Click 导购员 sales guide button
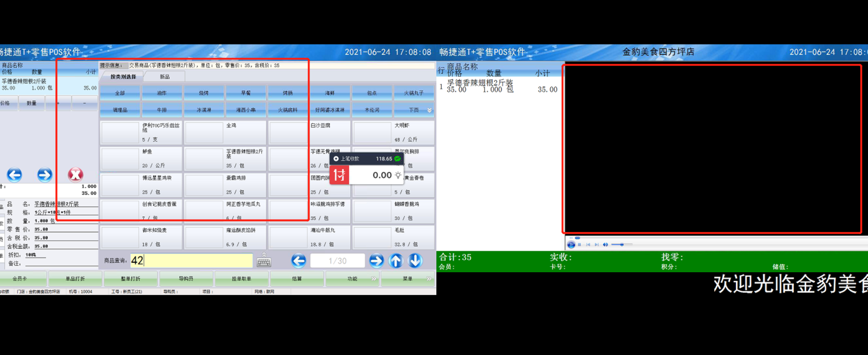This screenshot has width=868, height=355. (x=186, y=279)
